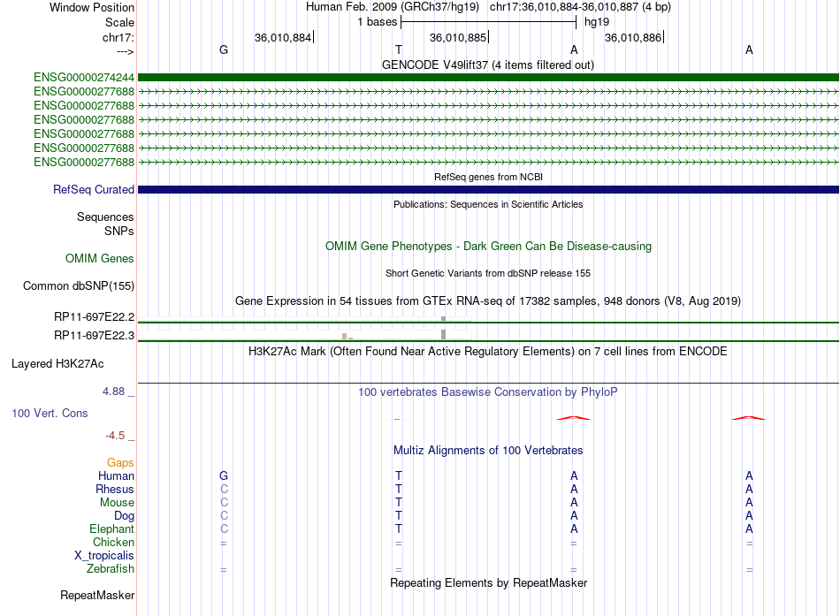Click the ENSG00000274244 gene label
Viewport: 840px width, 616px height.
84,78
